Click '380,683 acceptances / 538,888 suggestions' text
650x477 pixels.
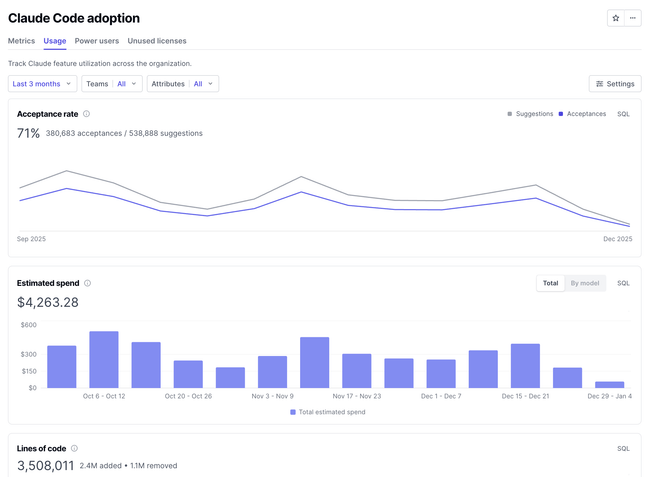tap(124, 133)
